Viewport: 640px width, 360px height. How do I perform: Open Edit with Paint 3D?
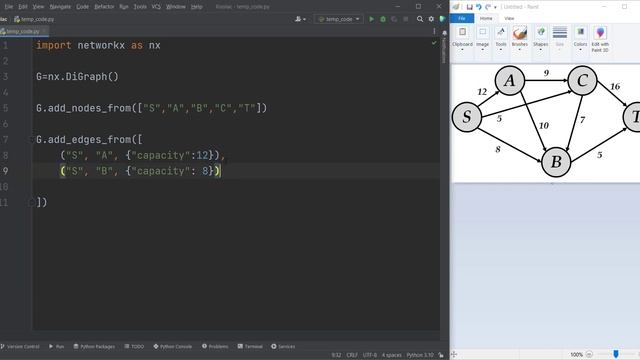point(600,40)
